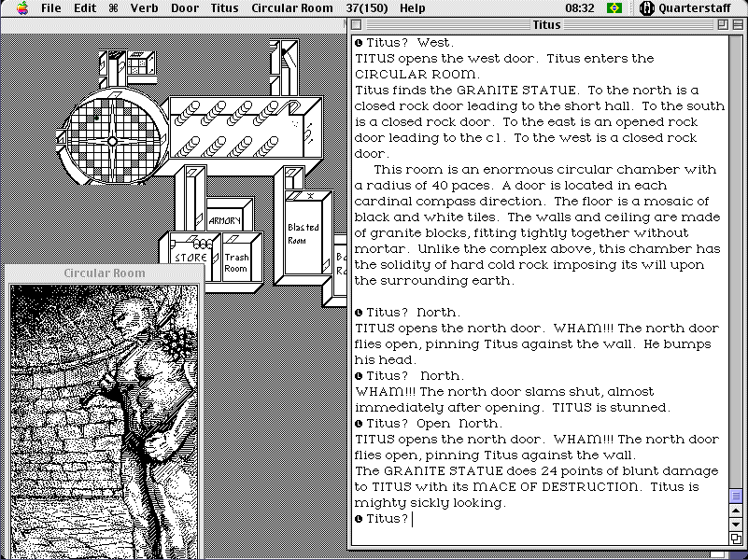The image size is (748, 560).
Task: Open the Quarterstaff application switcher menu
Action: point(689,8)
